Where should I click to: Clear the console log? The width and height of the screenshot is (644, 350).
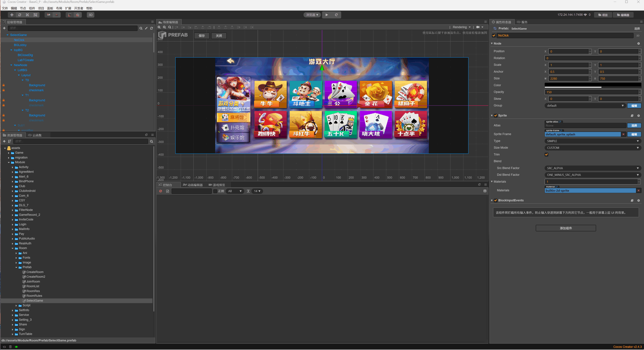tap(161, 191)
